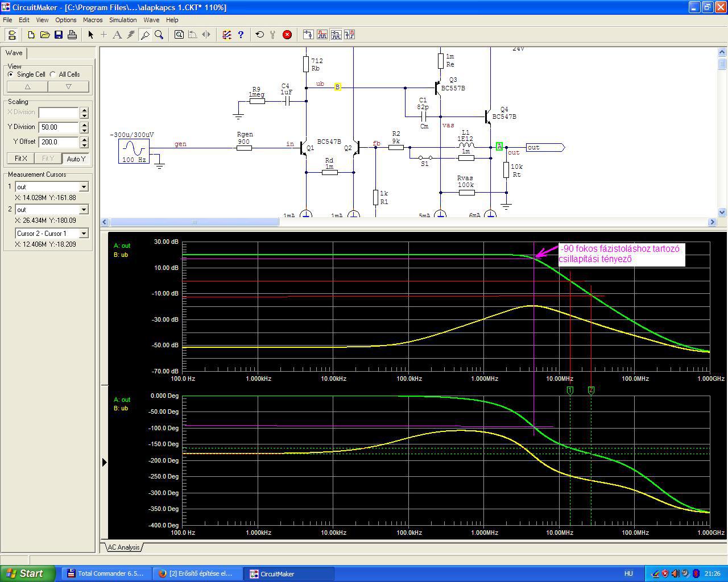Screen dimensions: 728x582
Task: Select the Arrow pointer tool
Action: pyautogui.click(x=90, y=35)
